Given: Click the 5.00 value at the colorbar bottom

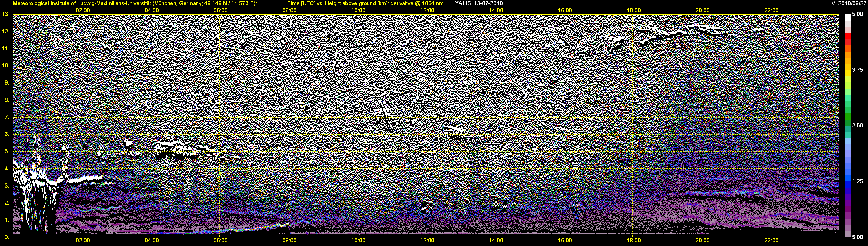Looking at the screenshot, I should (x=857, y=237).
